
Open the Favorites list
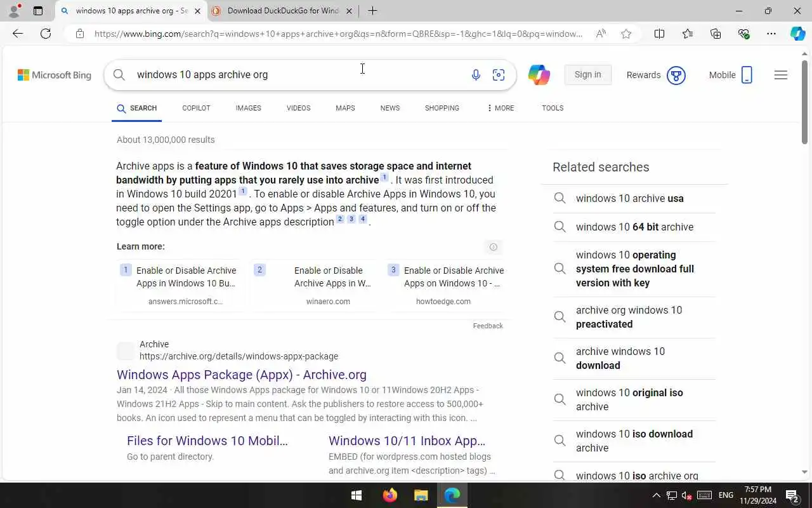tap(688, 34)
